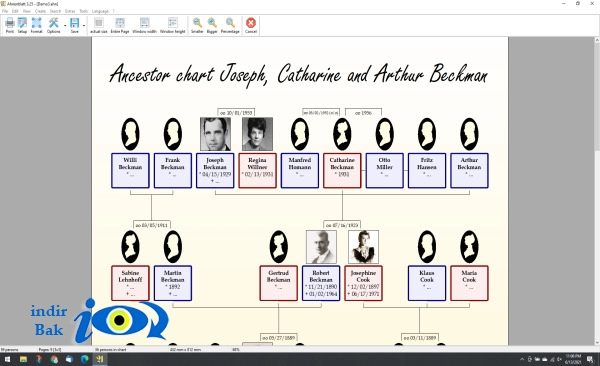Select the Robert Beckman portrait photo
Viewport: 600px width, 366px height.
tap(321, 247)
